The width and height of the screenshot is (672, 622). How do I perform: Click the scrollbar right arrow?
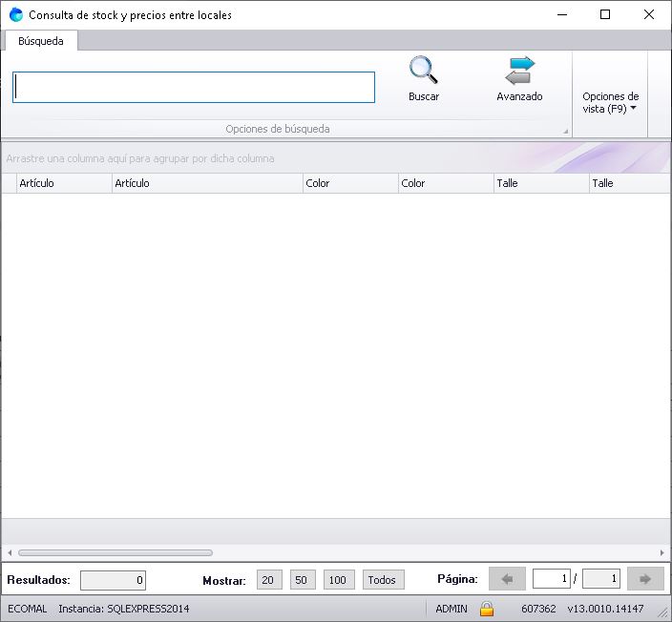tap(662, 552)
